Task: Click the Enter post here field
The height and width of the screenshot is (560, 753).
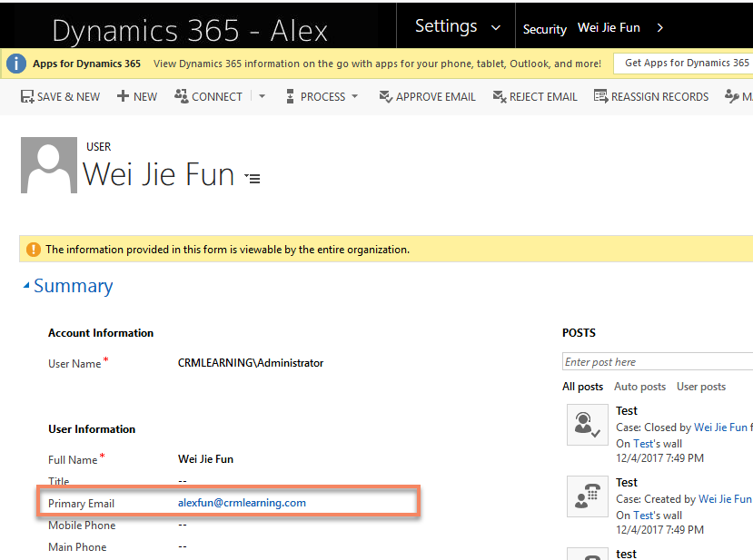Action: coord(658,362)
